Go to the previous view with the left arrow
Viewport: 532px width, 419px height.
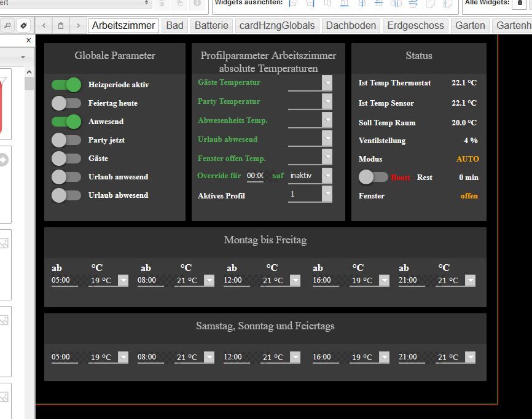point(44,25)
